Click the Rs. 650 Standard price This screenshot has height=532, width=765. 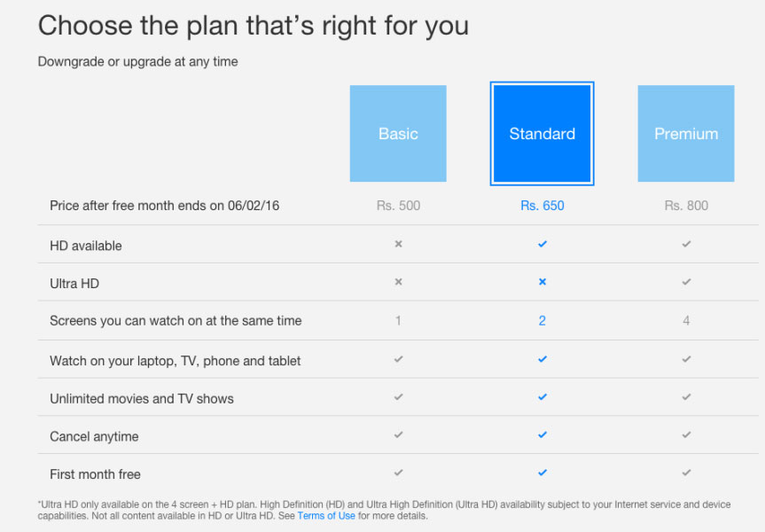pos(542,206)
